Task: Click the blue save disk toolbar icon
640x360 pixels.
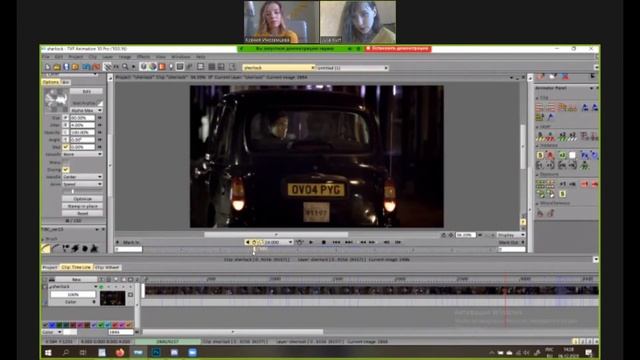Action: click(66, 67)
